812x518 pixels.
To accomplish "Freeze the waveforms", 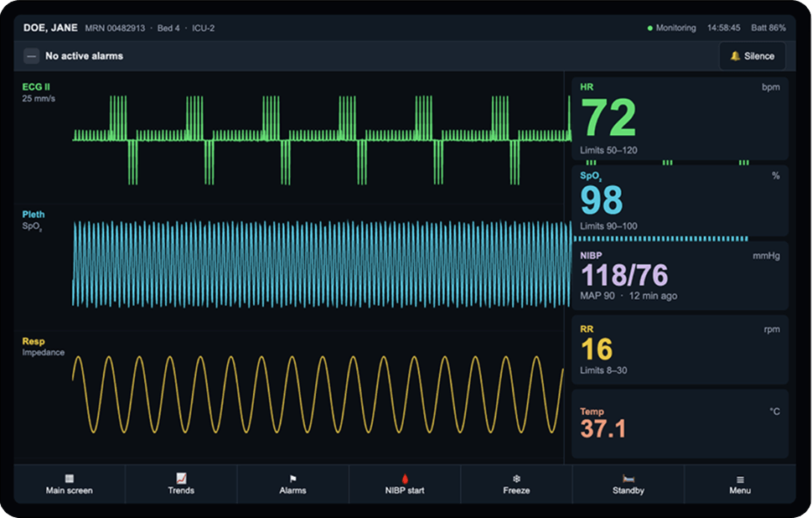I will (517, 484).
